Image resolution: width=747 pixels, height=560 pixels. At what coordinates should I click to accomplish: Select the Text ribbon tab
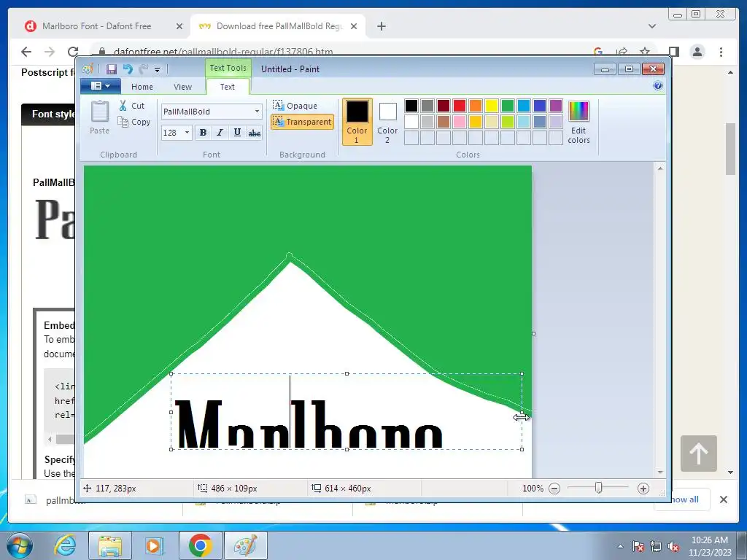tap(228, 87)
